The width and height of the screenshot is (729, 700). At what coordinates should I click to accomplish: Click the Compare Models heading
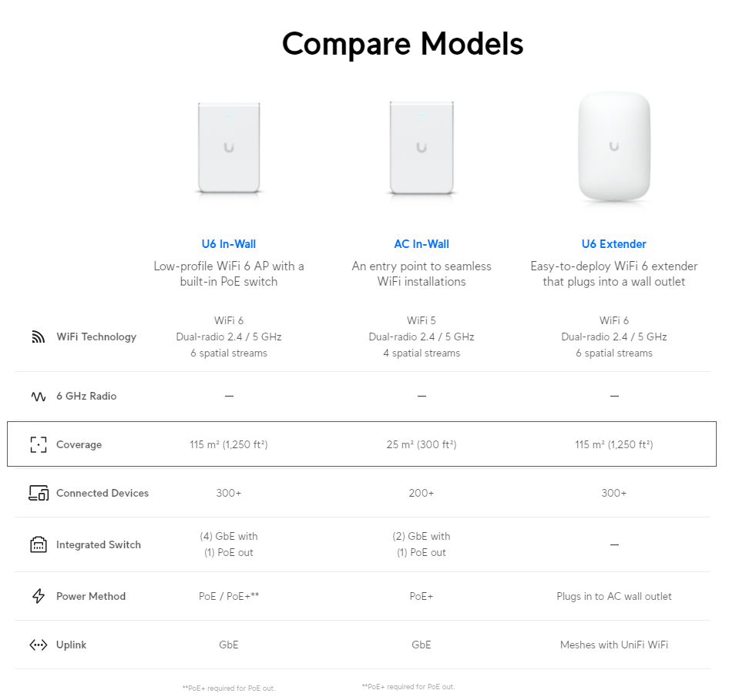[402, 44]
